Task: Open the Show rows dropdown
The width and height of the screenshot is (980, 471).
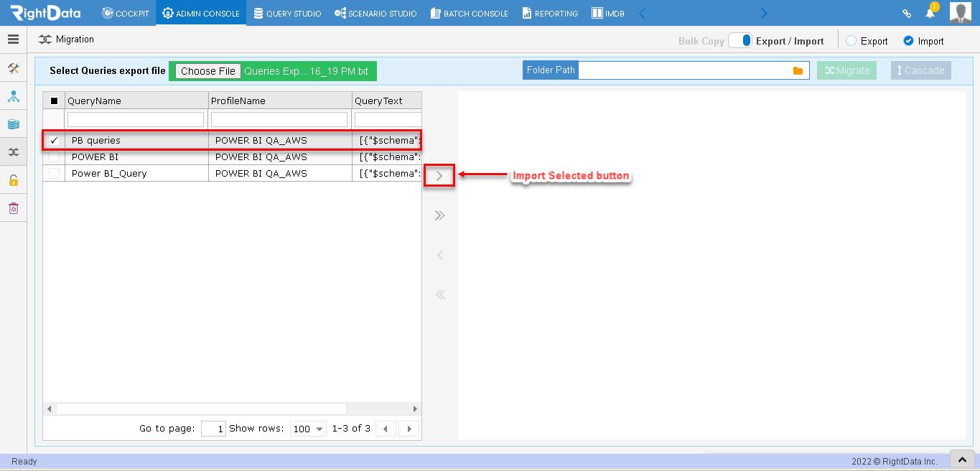Action: (x=309, y=429)
